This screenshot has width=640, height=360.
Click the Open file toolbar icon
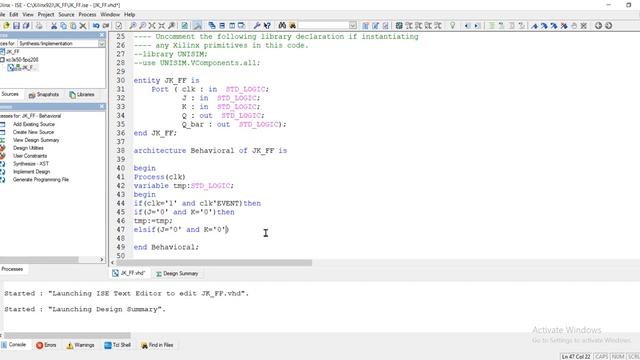[x=6, y=26]
